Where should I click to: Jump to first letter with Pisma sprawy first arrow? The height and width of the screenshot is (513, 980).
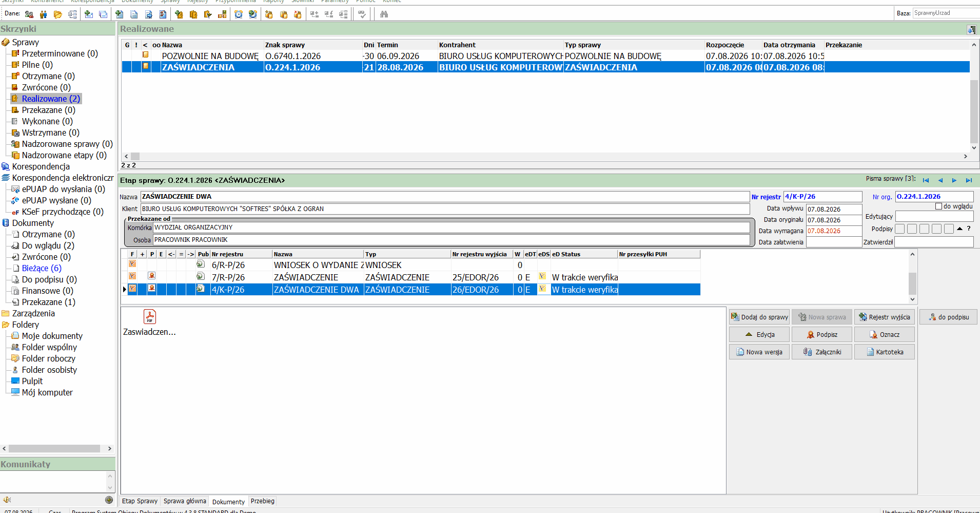click(926, 180)
